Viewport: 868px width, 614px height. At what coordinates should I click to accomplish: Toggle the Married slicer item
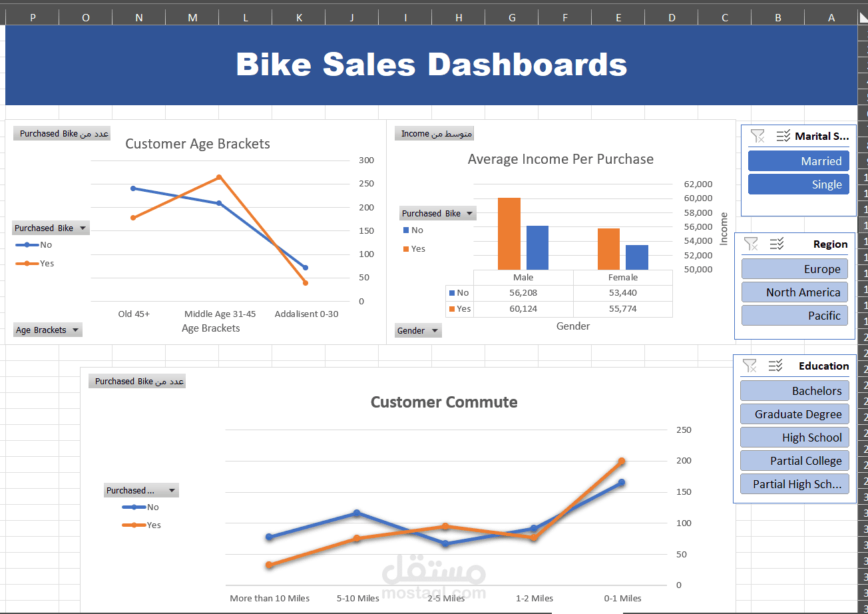coord(798,161)
